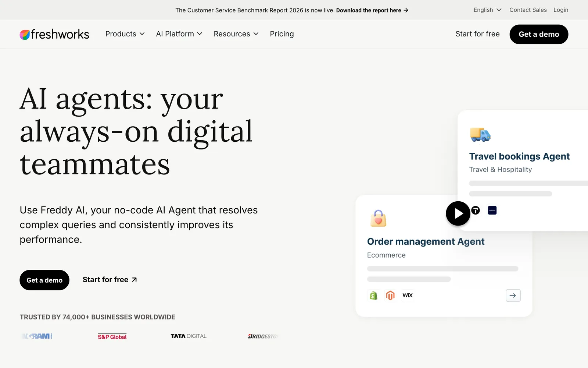Click the Trusted by 74,000+ businesses text
This screenshot has width=588, height=368.
coord(97,317)
